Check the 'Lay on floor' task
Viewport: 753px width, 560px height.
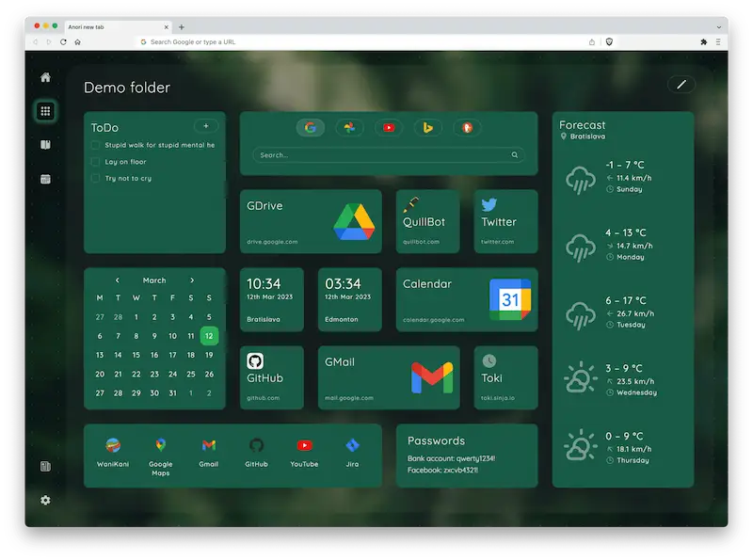click(96, 162)
